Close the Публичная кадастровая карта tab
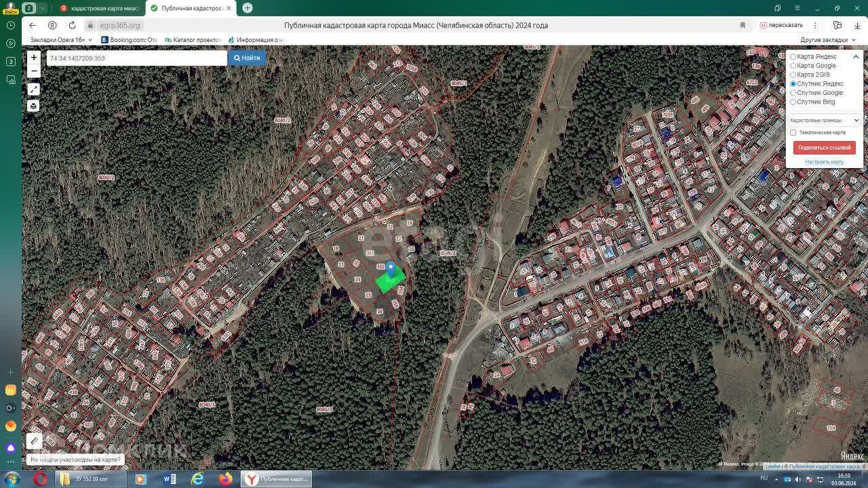This screenshot has width=868, height=488. 229,8
